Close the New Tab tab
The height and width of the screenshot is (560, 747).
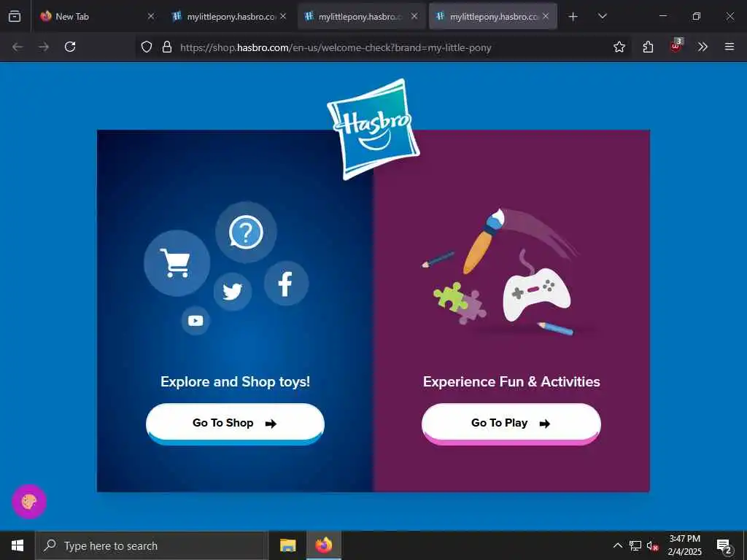tap(151, 16)
